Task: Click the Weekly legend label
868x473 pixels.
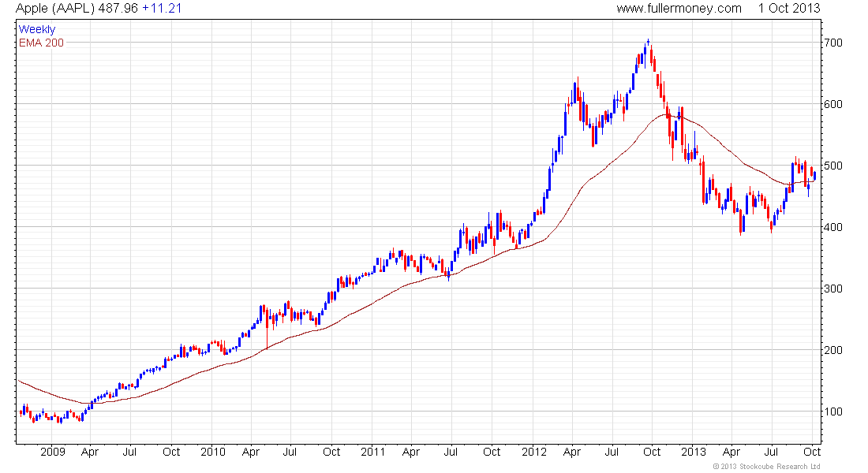Action: pyautogui.click(x=37, y=29)
